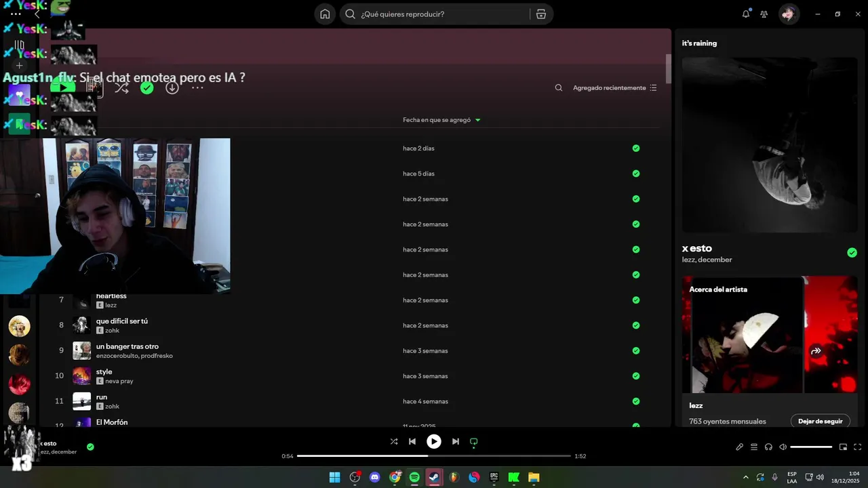This screenshot has width=868, height=488.
Task: Open lyrics pencil-shaped icon in player bar
Action: tap(740, 447)
